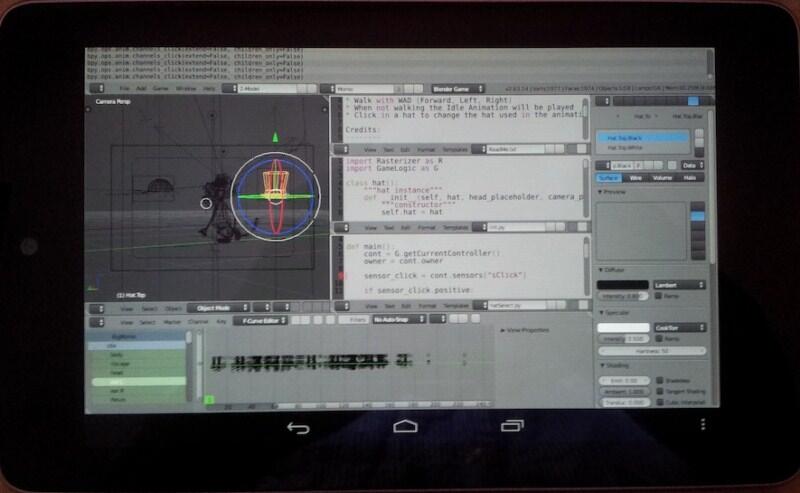Click editor type icon of hatSelect.py editor
800x493 pixels.
point(341,306)
